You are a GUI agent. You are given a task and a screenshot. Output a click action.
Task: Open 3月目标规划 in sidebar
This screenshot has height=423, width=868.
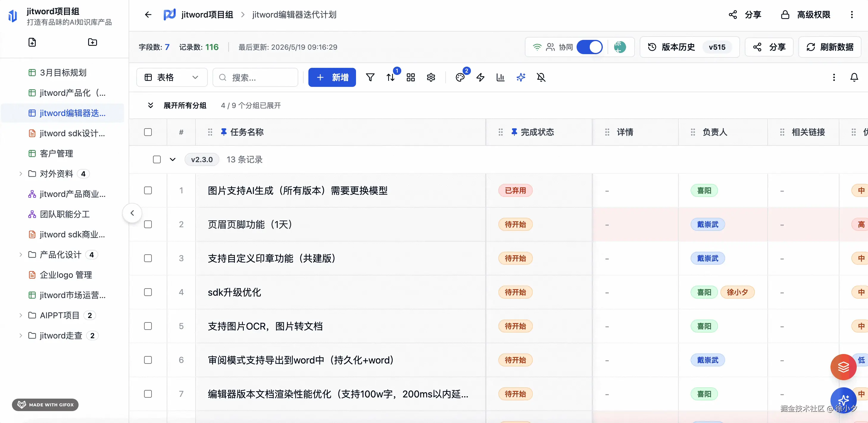pos(63,72)
